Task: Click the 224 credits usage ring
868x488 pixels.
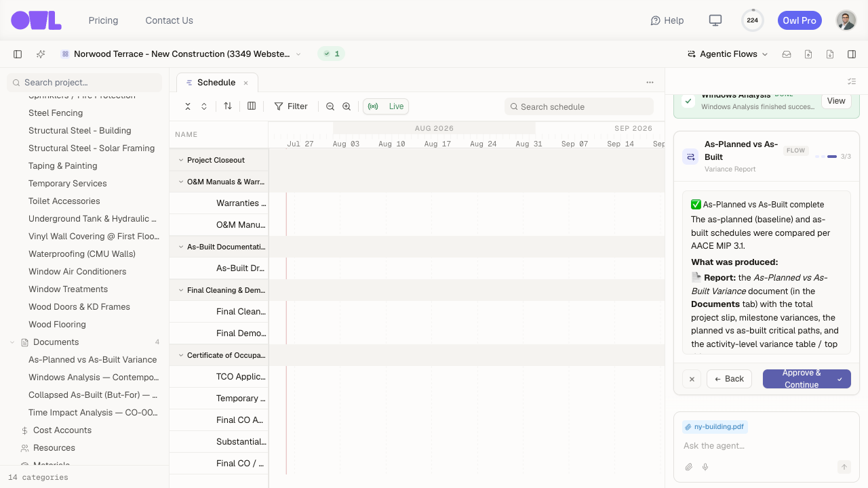Action: [x=752, y=20]
